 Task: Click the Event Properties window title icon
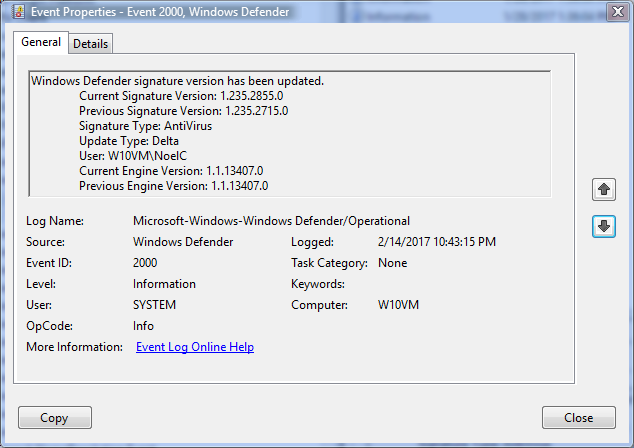(16, 13)
